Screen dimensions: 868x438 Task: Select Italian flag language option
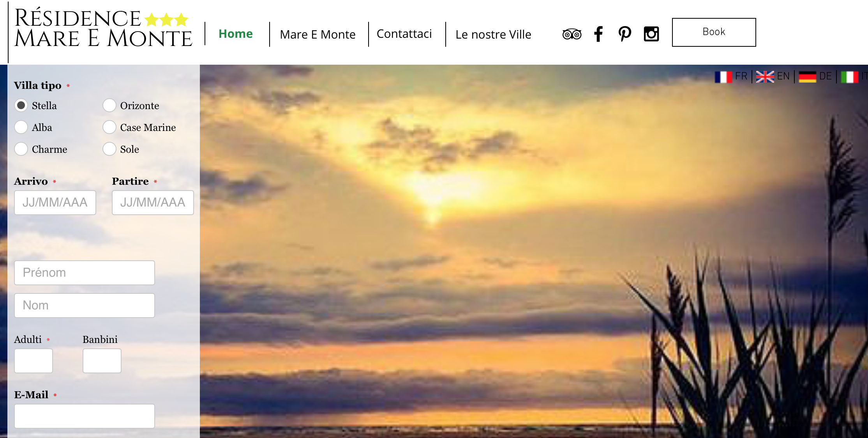[849, 77]
